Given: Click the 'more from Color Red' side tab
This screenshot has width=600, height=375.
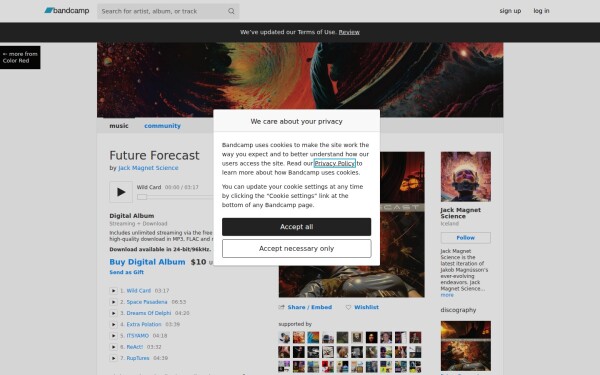Looking at the screenshot, I should [x=20, y=57].
